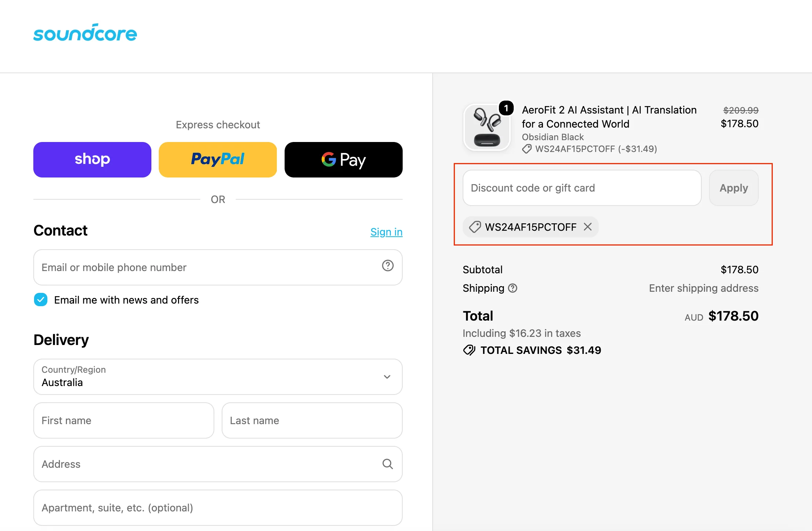Check out using Google Pay
This screenshot has height=531, width=812.
[x=343, y=160]
